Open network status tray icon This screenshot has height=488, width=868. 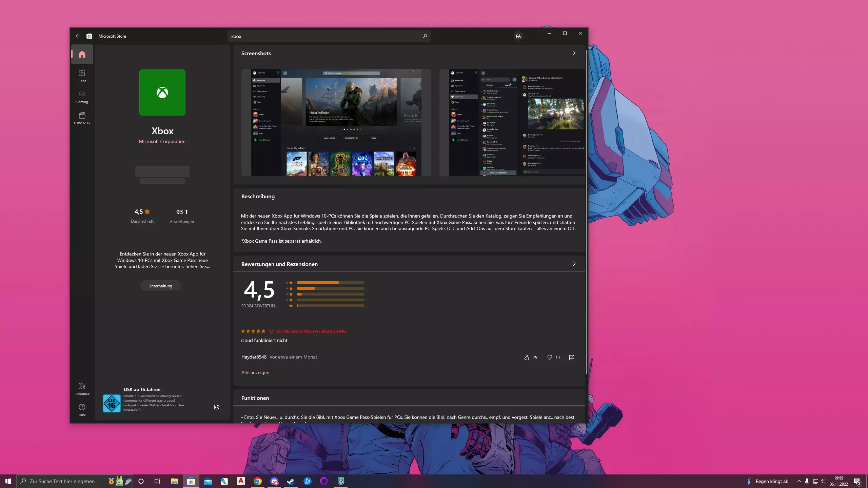point(815,481)
